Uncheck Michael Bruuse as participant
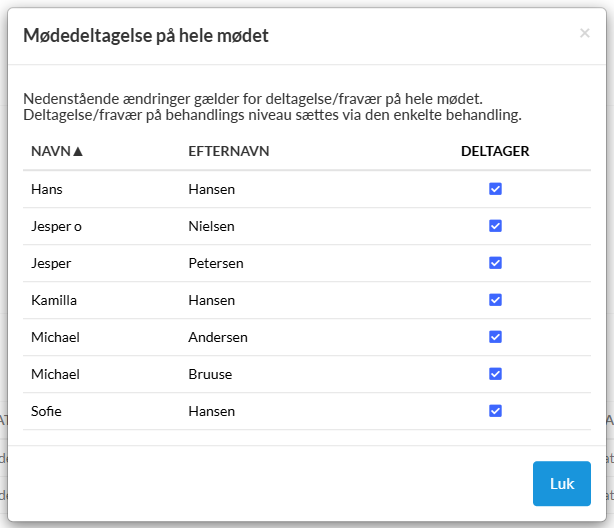614x528 pixels. pyautogui.click(x=495, y=374)
